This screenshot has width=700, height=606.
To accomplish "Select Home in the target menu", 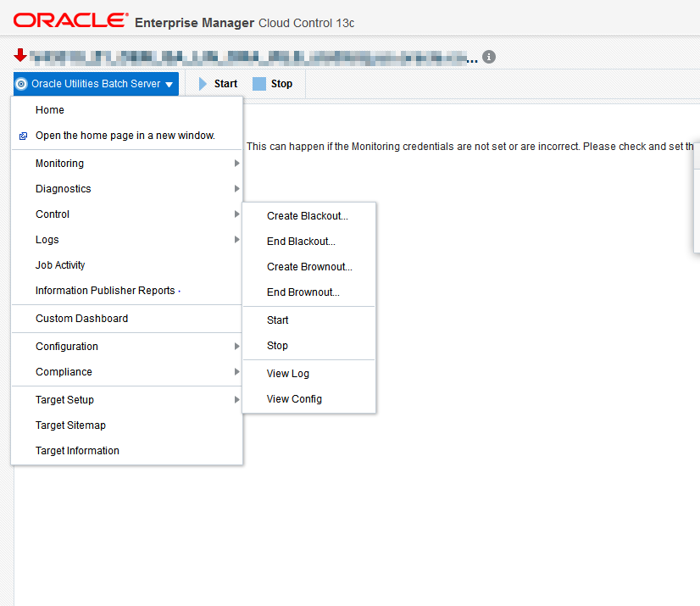I will coord(127,110).
